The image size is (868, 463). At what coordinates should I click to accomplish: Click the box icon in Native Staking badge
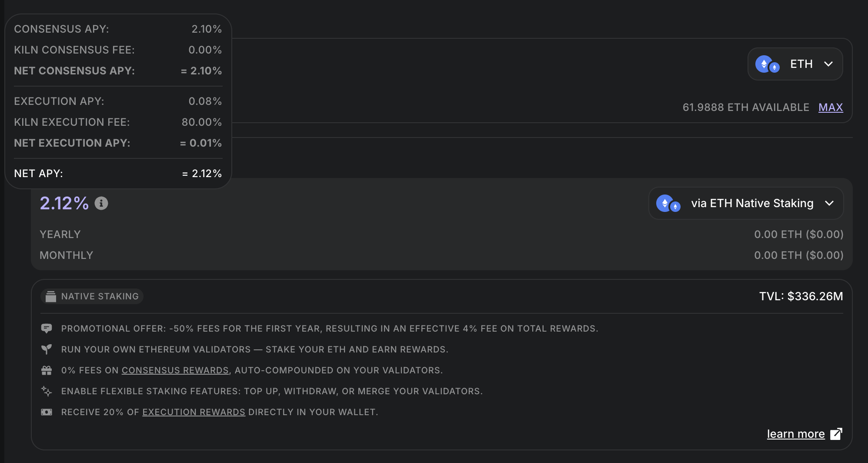[x=51, y=296]
